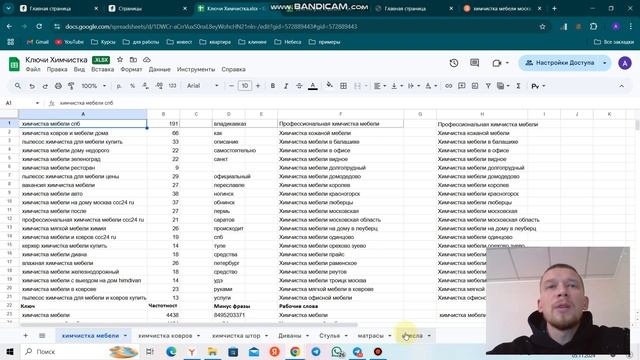The width and height of the screenshot is (640, 360).
Task: Open the Вставка menu
Action: click(x=102, y=69)
